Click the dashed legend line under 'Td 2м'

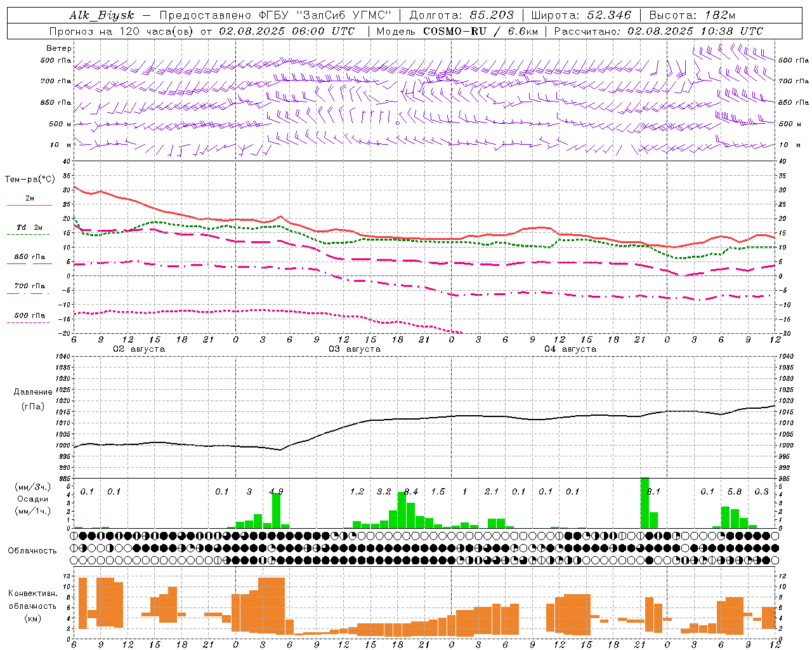coord(28,235)
